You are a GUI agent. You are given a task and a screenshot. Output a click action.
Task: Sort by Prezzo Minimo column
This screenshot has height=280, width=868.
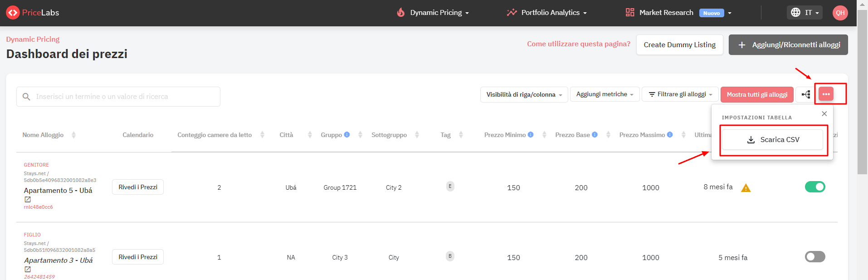tap(544, 135)
